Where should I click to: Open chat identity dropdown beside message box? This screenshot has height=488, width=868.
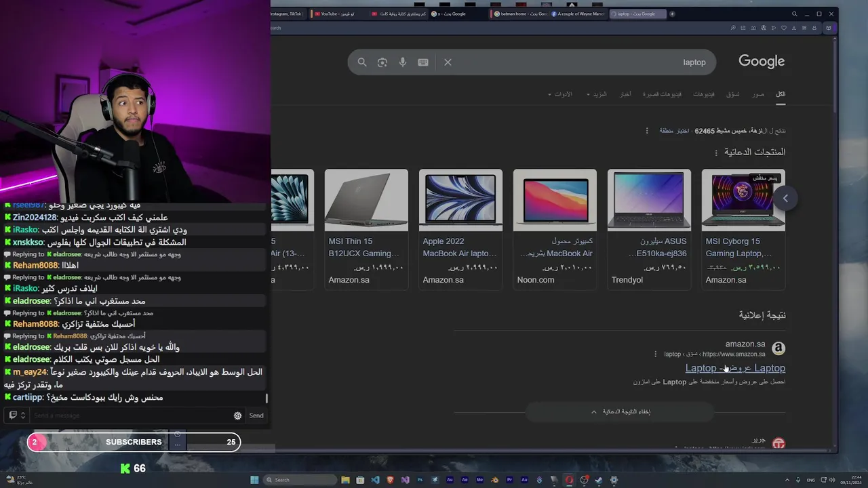(x=17, y=415)
